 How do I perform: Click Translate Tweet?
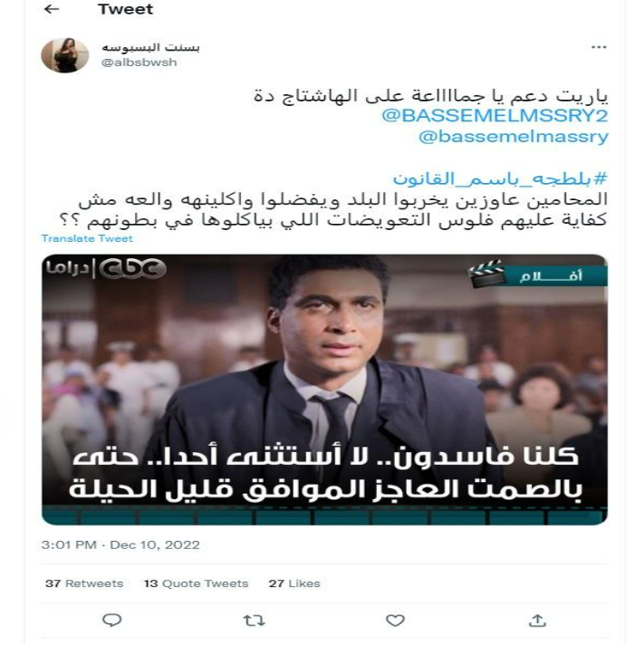pos(87,238)
